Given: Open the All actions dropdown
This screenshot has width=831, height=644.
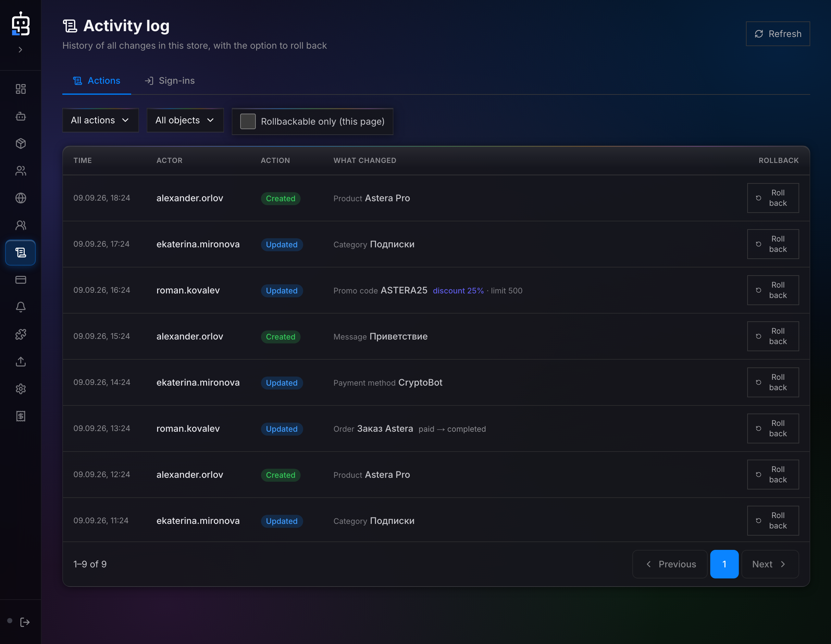Looking at the screenshot, I should 100,120.
